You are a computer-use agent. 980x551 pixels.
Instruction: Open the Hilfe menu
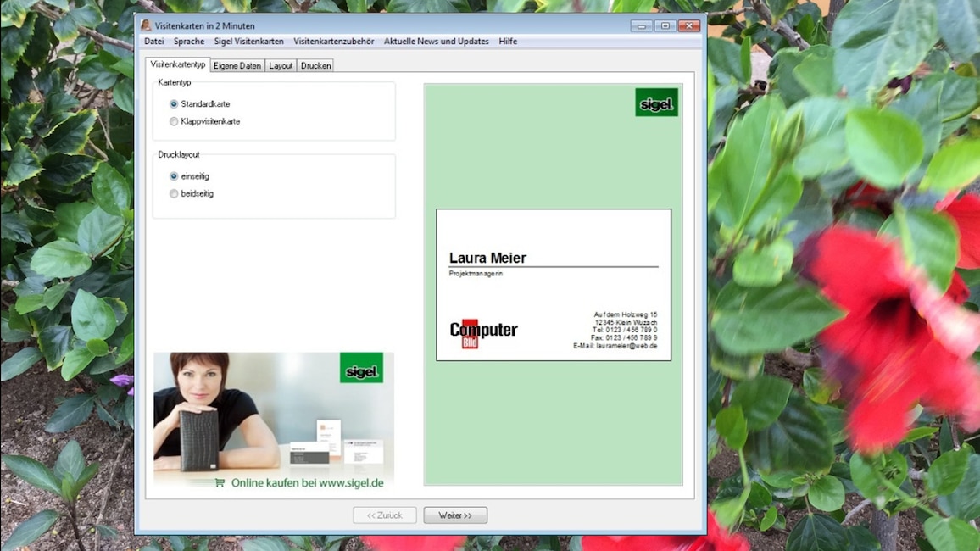(x=508, y=41)
